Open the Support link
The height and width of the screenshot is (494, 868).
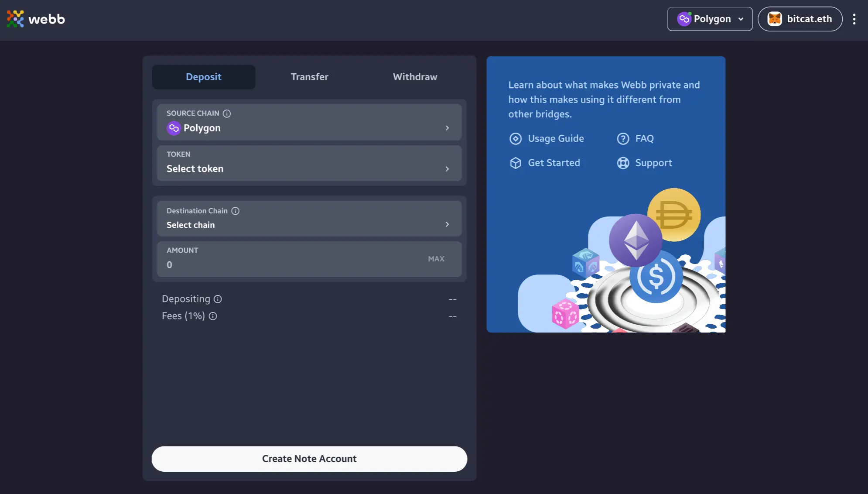point(653,163)
